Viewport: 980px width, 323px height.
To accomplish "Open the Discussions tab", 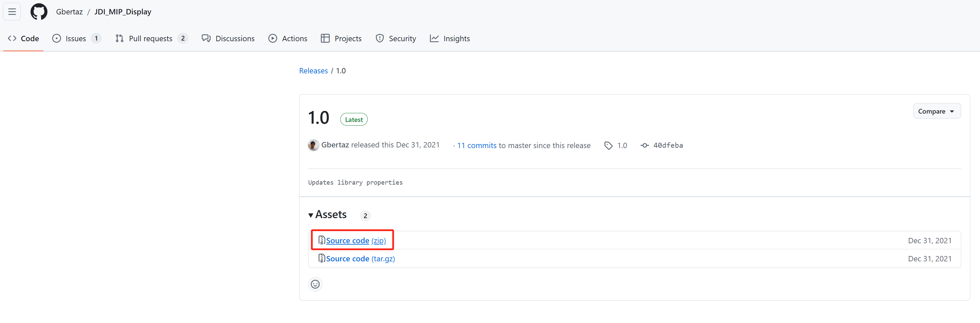I will click(228, 39).
